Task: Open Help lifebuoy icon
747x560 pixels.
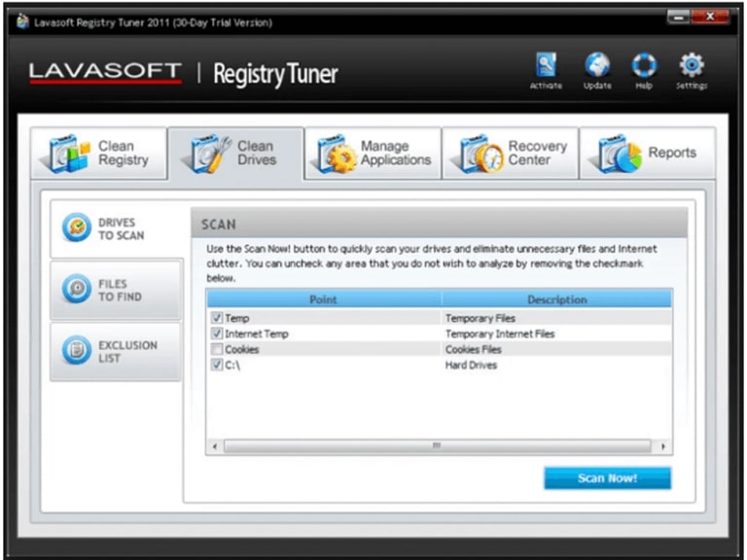Action: 644,66
